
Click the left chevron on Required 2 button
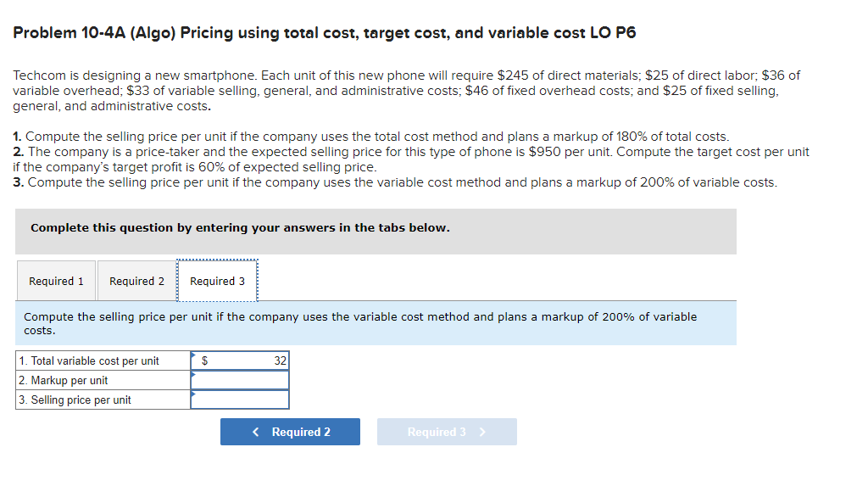point(255,432)
